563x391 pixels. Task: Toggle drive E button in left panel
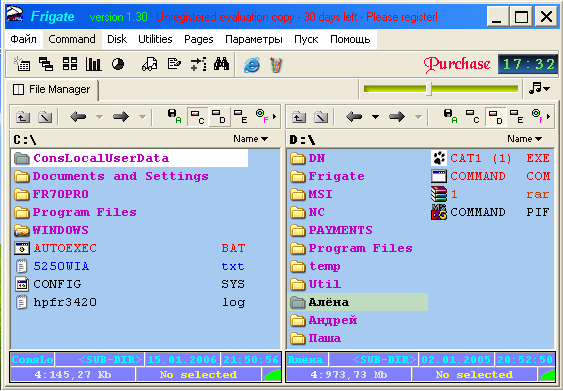click(x=240, y=117)
